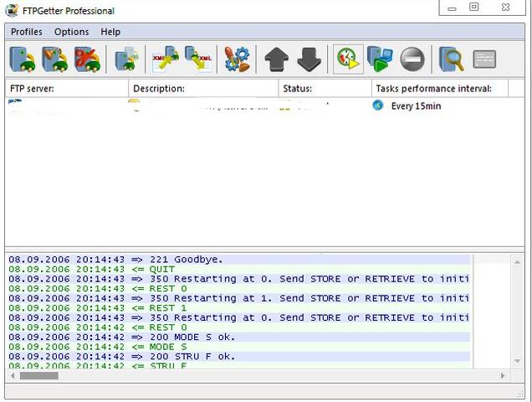Minimize the FTPGetter Professional window
This screenshot has width=532, height=402.
(x=452, y=8)
